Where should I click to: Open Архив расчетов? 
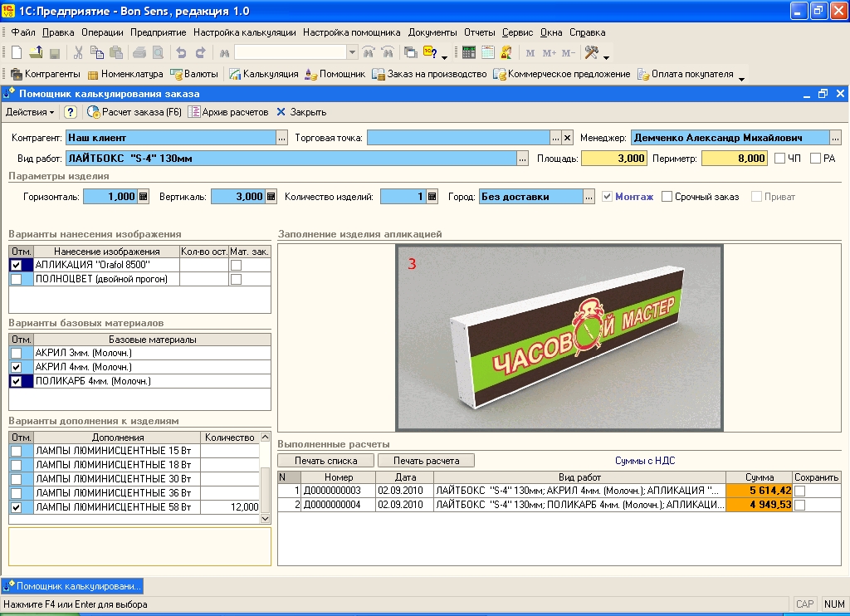pos(228,112)
